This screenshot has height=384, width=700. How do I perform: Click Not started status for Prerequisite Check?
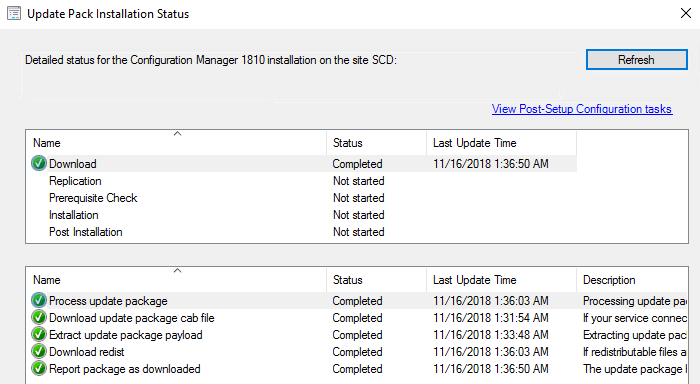[358, 198]
